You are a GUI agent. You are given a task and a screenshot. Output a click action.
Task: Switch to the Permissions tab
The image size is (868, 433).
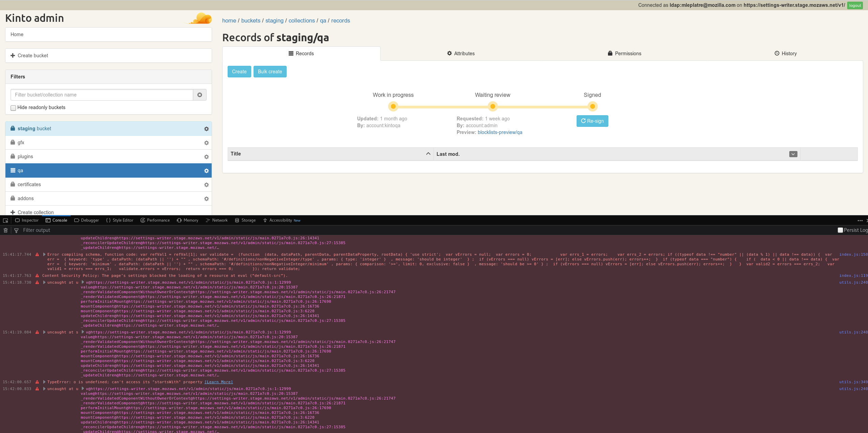tap(624, 54)
